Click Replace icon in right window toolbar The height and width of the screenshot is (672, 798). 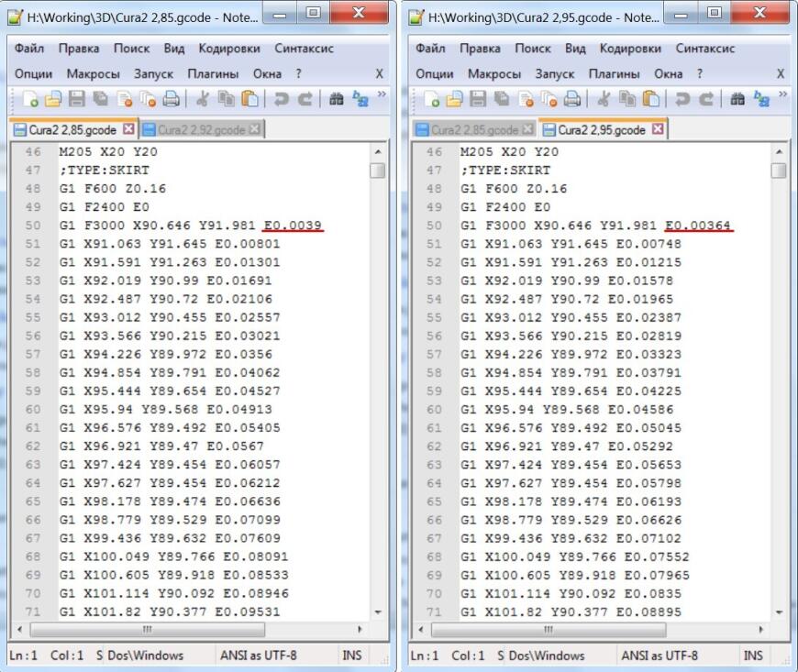[762, 99]
